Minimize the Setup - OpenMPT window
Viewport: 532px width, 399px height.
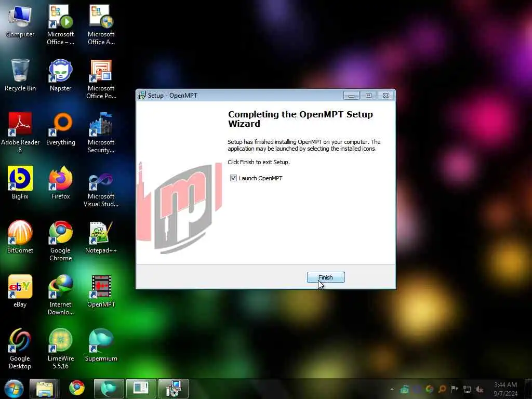pos(351,96)
